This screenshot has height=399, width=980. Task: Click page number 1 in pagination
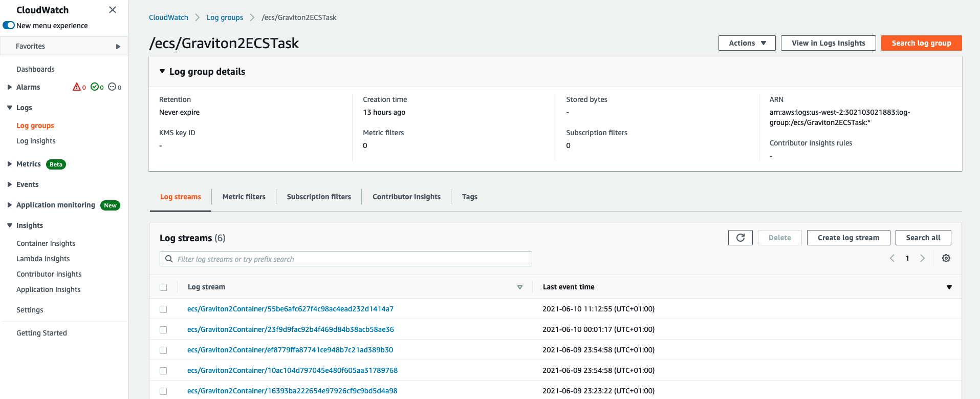tap(907, 258)
